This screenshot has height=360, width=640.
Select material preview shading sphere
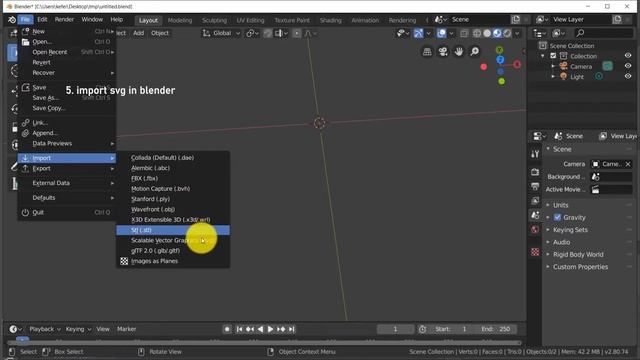[497, 33]
